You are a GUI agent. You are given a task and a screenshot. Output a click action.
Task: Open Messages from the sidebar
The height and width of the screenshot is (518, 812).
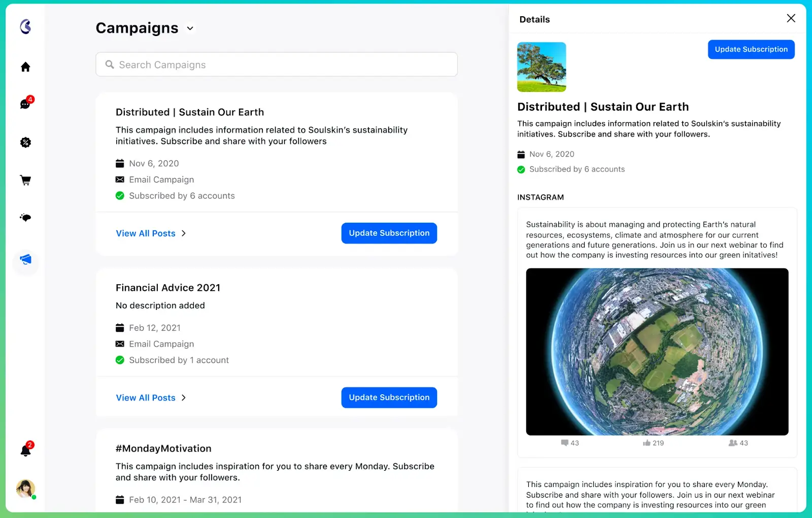click(25, 104)
